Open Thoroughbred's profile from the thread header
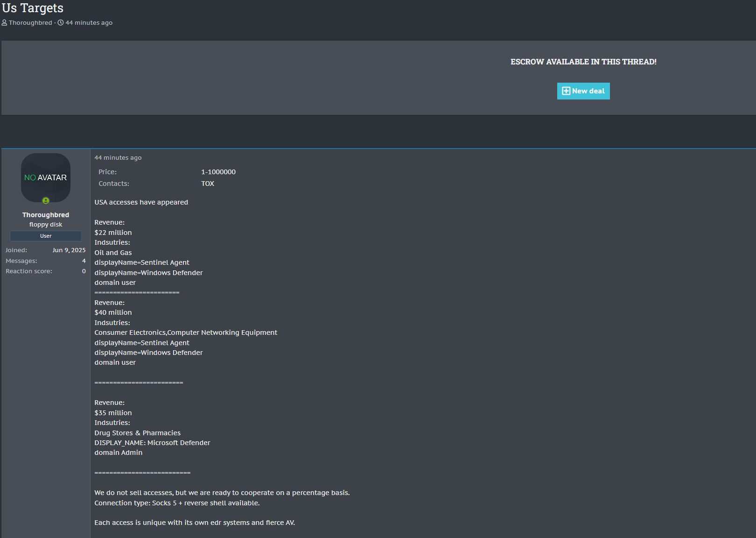 tap(30, 22)
